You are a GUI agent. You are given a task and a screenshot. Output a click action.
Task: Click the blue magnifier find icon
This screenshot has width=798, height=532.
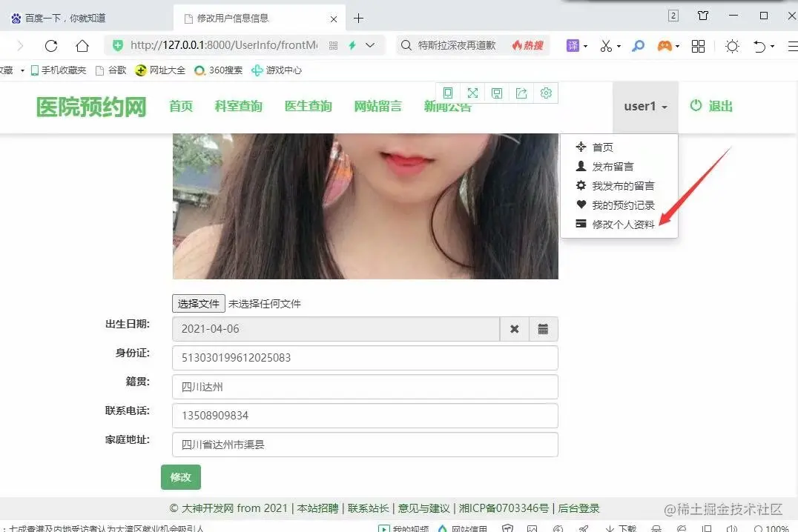638,46
